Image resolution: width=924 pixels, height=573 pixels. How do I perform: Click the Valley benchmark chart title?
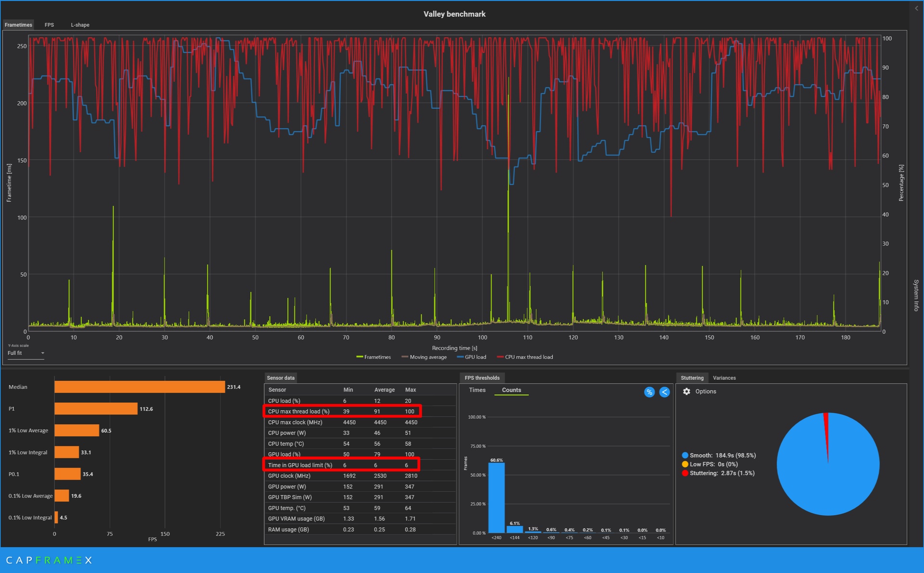[454, 14]
